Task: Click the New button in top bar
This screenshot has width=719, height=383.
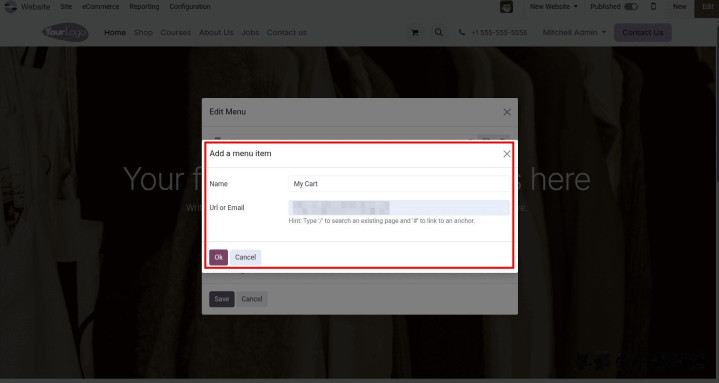Action: coord(680,7)
